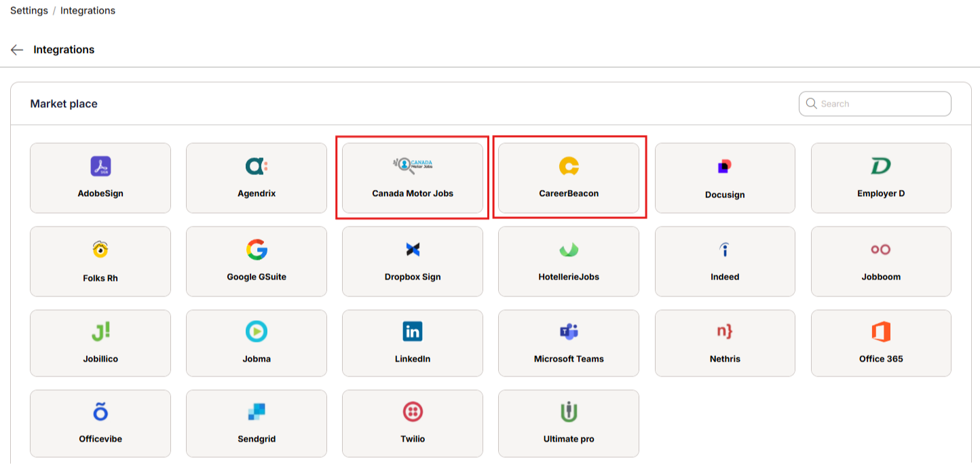Open the Folks Rh label
The width and height of the screenshot is (980, 466).
pyautogui.click(x=100, y=278)
